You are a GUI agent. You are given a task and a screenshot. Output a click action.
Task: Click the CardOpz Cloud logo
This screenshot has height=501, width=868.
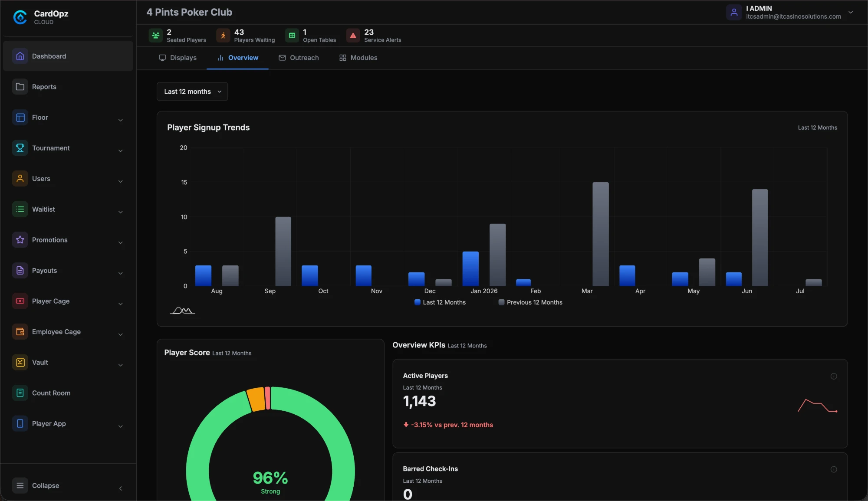tap(20, 17)
